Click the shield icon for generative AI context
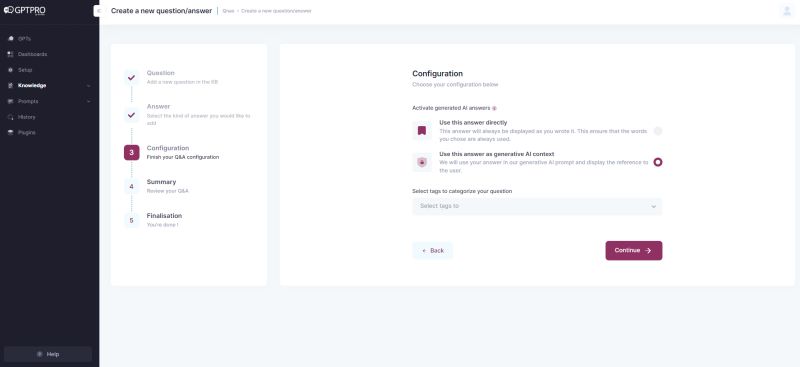The image size is (800, 367). pyautogui.click(x=422, y=162)
